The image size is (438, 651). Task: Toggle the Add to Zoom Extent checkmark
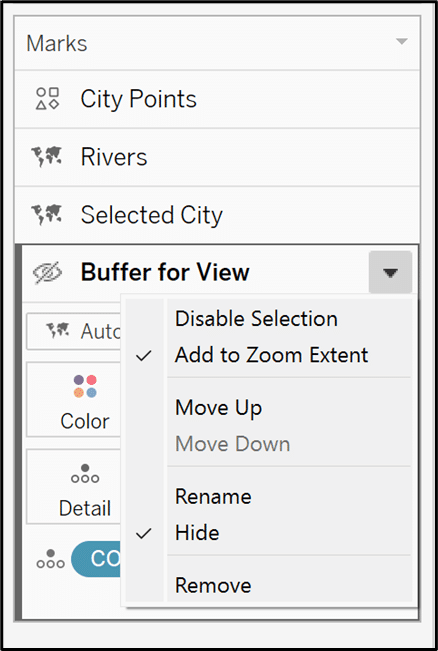pos(144,355)
